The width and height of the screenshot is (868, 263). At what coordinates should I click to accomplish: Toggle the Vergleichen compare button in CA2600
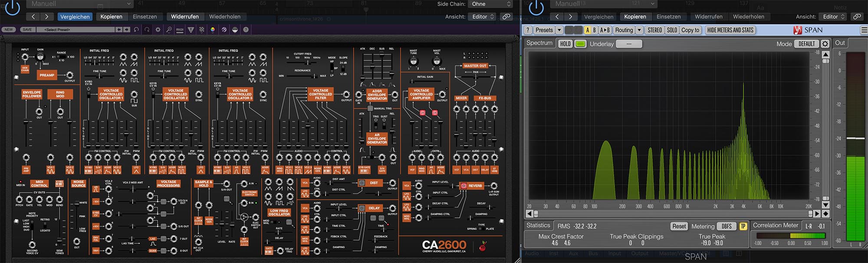pos(75,17)
